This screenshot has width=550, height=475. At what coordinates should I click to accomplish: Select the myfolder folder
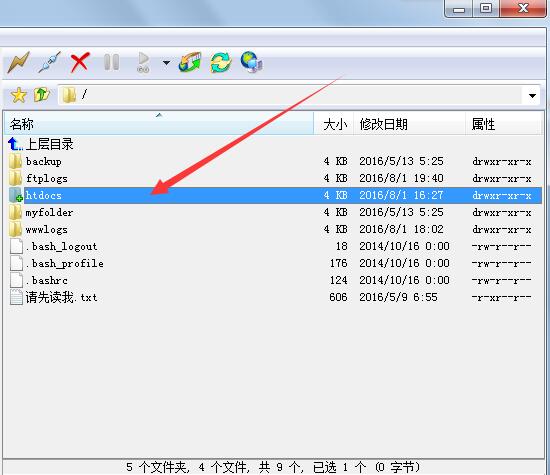click(x=49, y=213)
